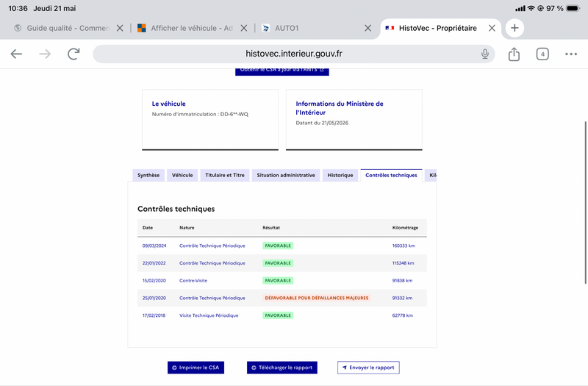Open the 09/03/2024 contrôle technique row
Viewport: 588px width, 386px height.
pyautogui.click(x=282, y=246)
